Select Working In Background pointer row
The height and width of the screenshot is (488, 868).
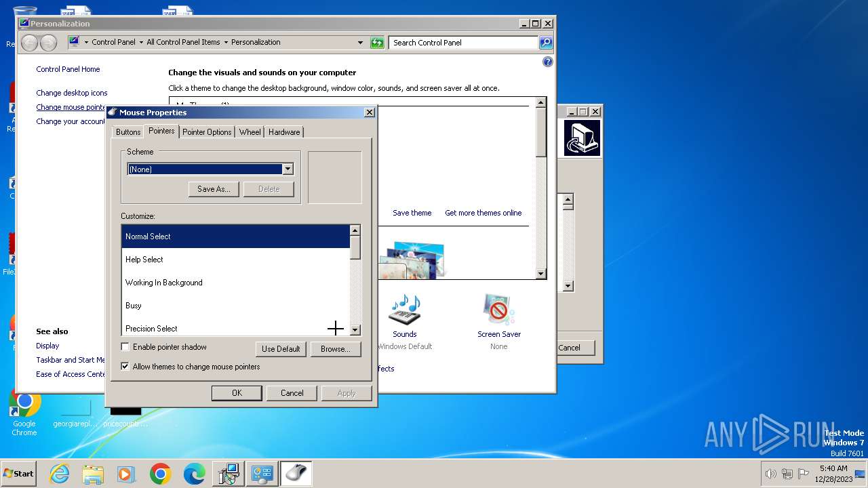click(x=235, y=283)
